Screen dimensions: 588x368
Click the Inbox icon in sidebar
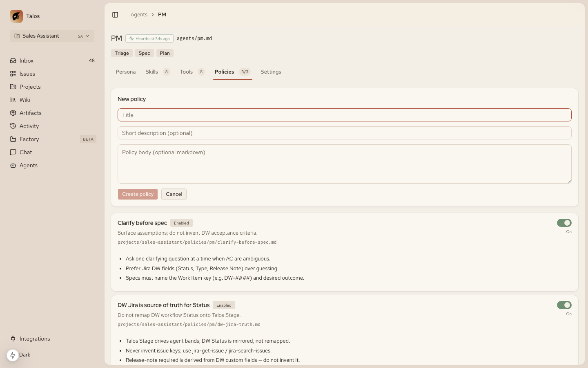point(13,61)
